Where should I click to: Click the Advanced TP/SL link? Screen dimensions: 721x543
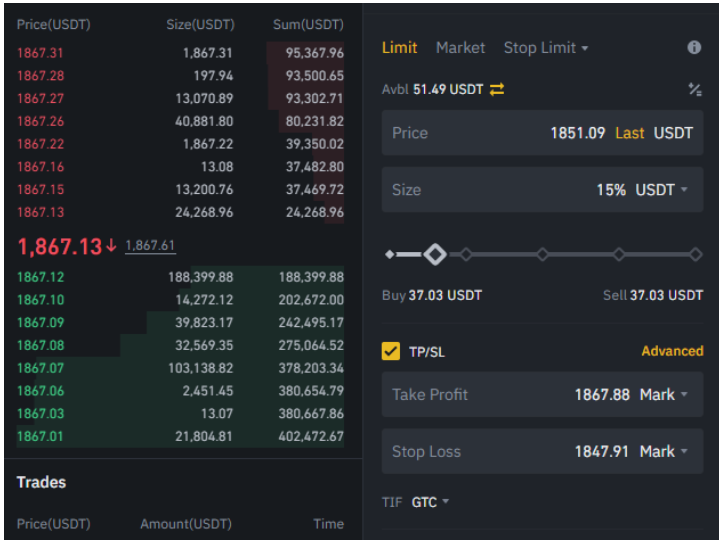pos(672,351)
